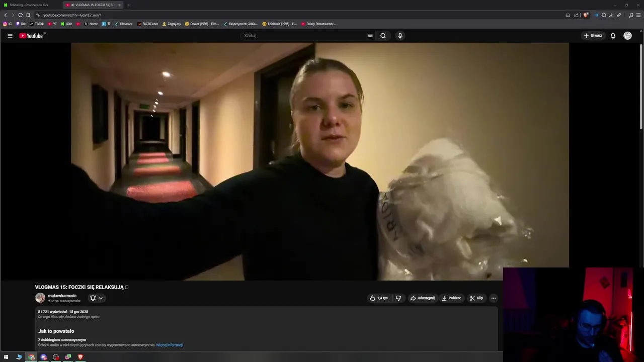This screenshot has height=362, width=644.
Task: Open the on-screen keyboard icon in search
Action: pyautogui.click(x=370, y=36)
